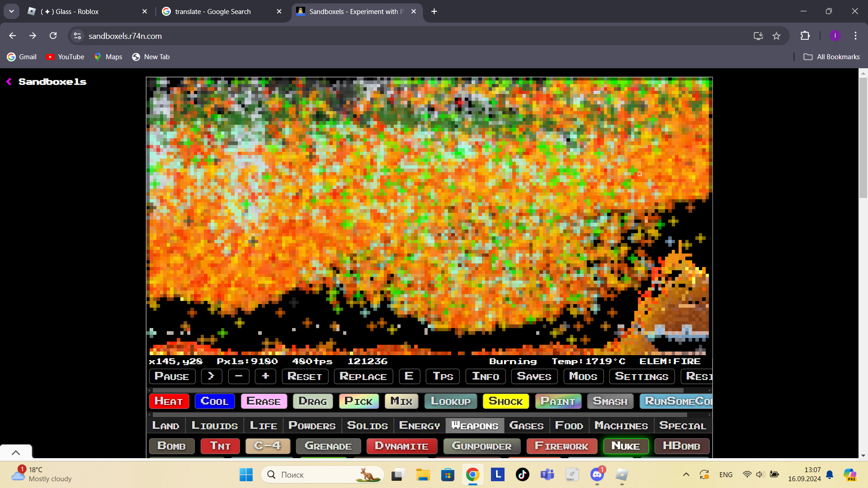Open Discord from the taskbar
Viewport: 868px width, 488px height.
[x=597, y=475]
